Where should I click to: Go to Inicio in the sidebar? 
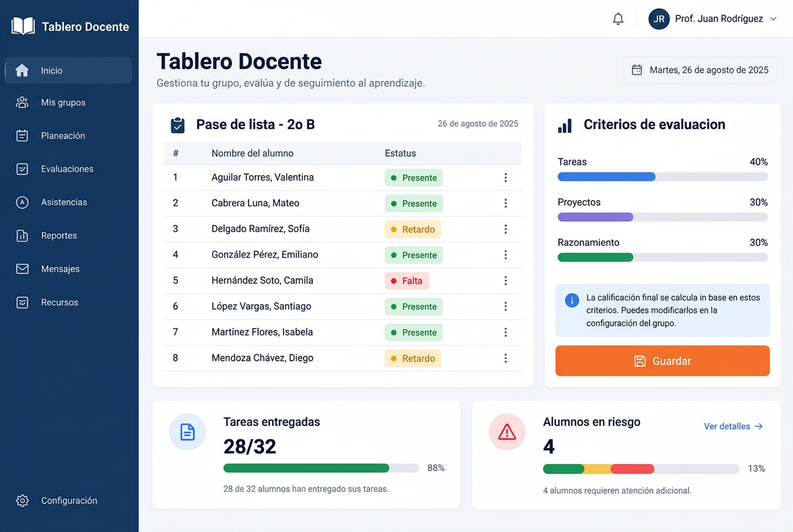(x=68, y=70)
